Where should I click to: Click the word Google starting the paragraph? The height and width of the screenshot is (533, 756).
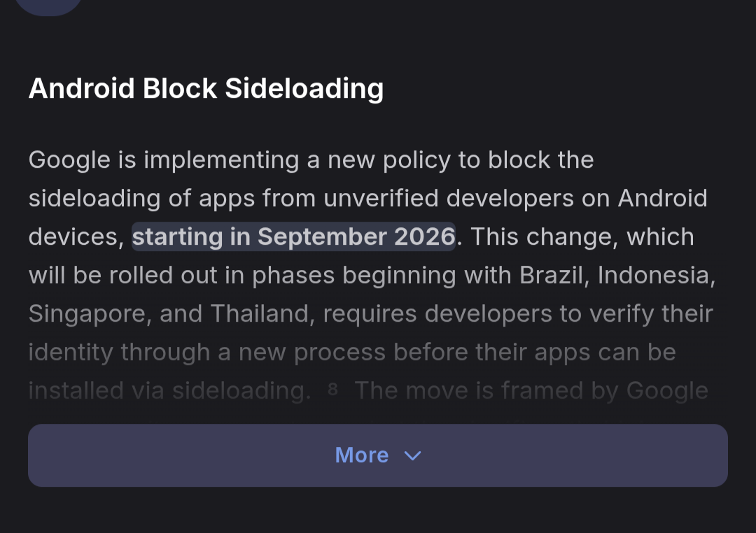pyautogui.click(x=69, y=160)
